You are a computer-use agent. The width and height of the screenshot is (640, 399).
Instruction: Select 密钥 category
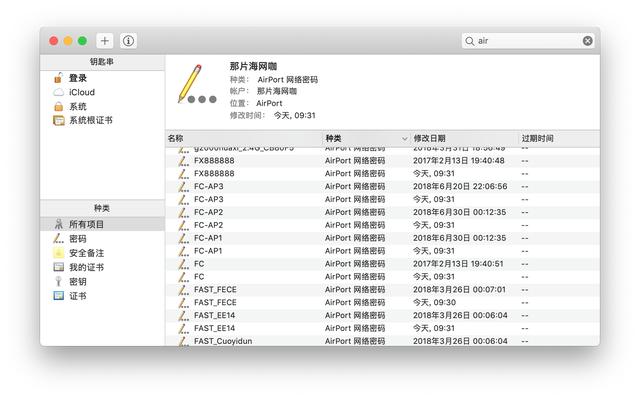click(x=102, y=282)
